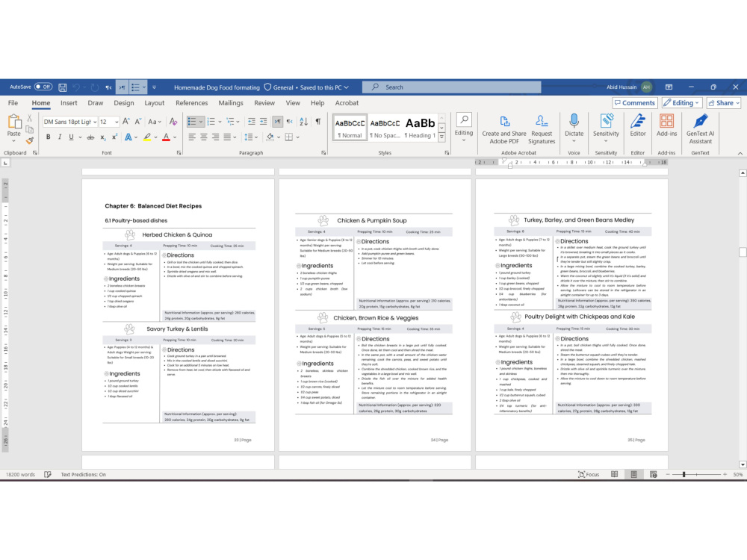747x560 pixels.
Task: Toggle Show/Hide paragraph marks
Action: (x=317, y=122)
